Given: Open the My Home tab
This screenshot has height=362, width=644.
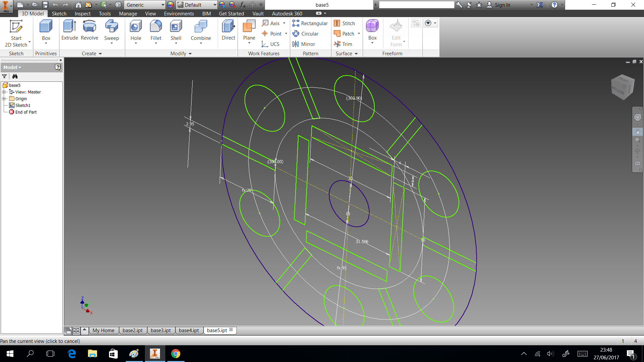Looking at the screenshot, I should (103, 330).
